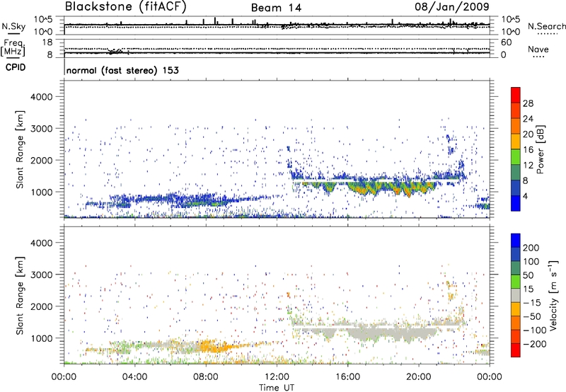Click the Blackstone (fitACF) title text
The width and height of the screenshot is (566, 392).
(x=126, y=6)
